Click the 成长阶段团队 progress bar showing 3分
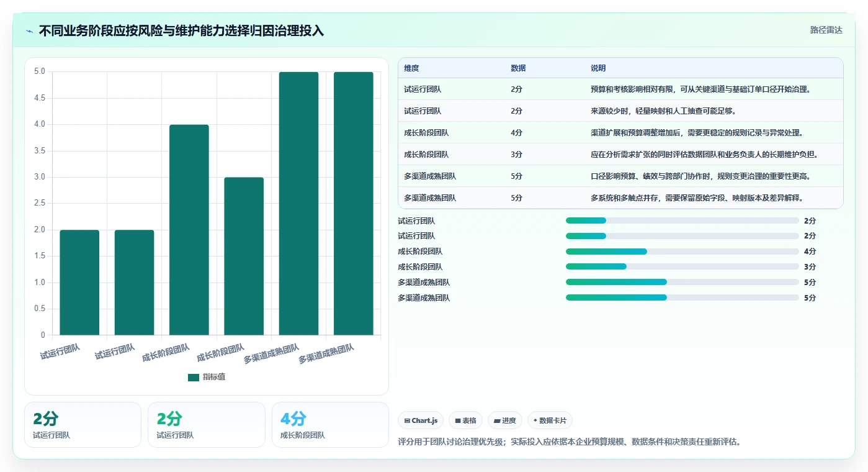 (682, 267)
